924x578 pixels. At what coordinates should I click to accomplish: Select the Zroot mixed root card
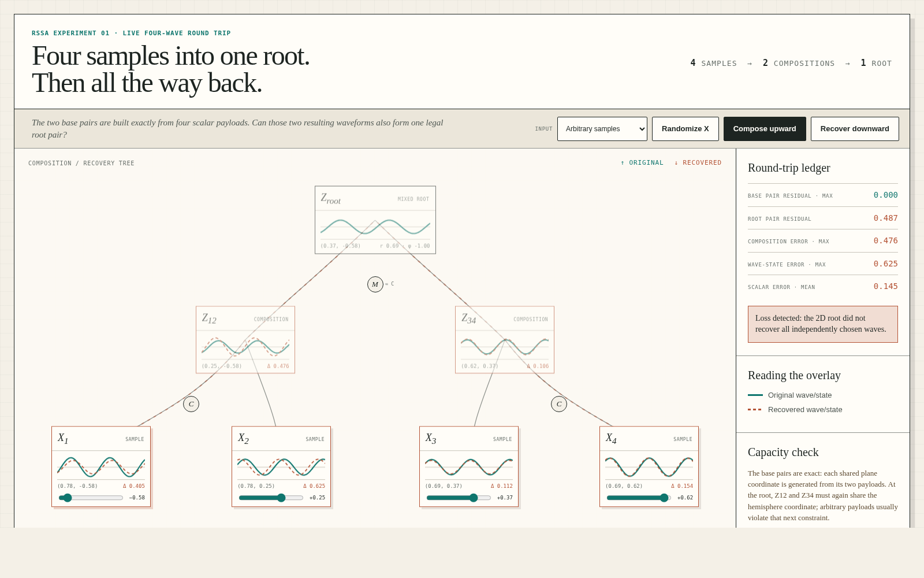coord(375,220)
